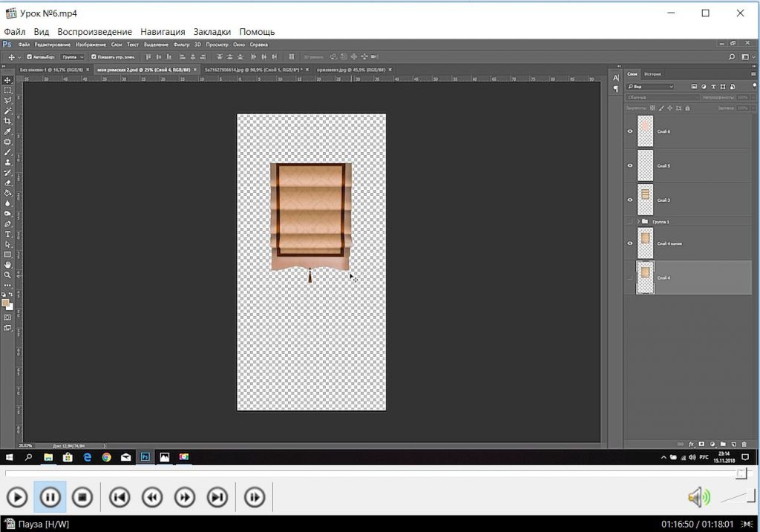Image resolution: width=760 pixels, height=532 pixels.
Task: Click the Play button in player
Action: tap(17, 497)
